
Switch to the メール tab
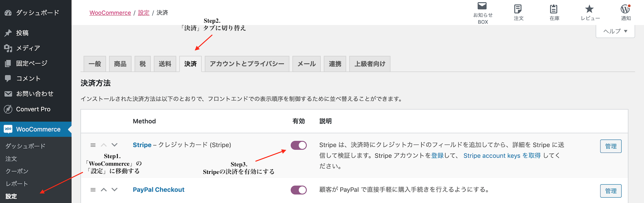pos(306,63)
